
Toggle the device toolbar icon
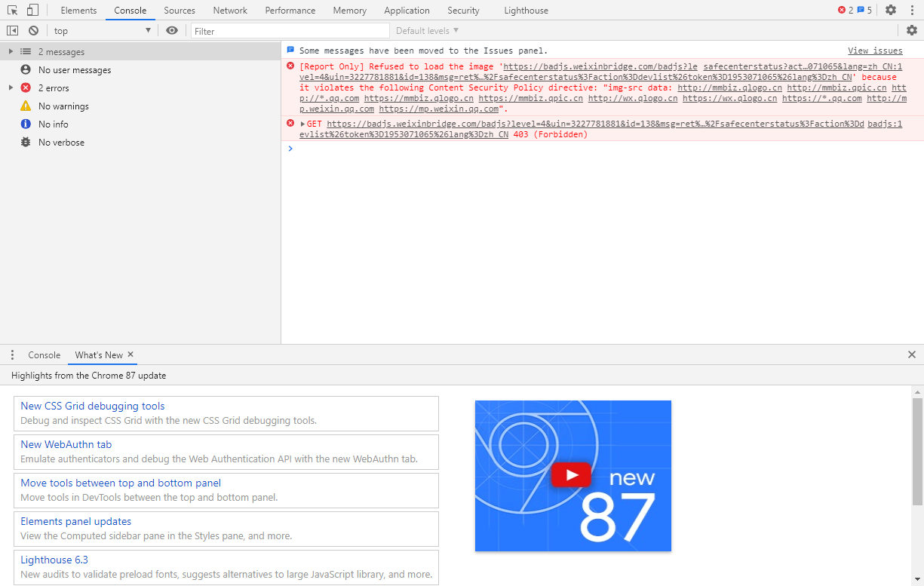pyautogui.click(x=32, y=10)
